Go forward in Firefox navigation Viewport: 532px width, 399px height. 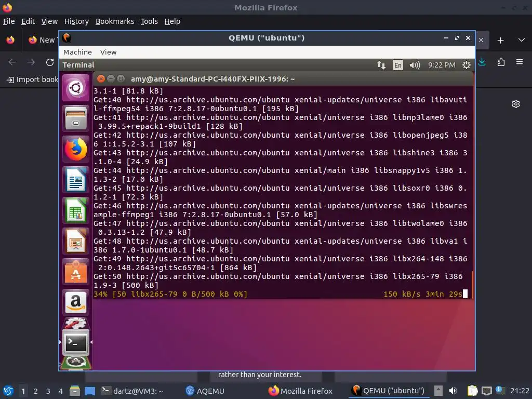pyautogui.click(x=31, y=62)
